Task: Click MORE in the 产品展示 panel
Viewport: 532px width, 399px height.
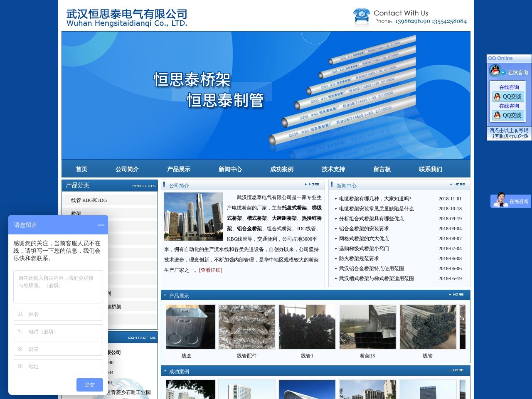Action: tap(456, 294)
